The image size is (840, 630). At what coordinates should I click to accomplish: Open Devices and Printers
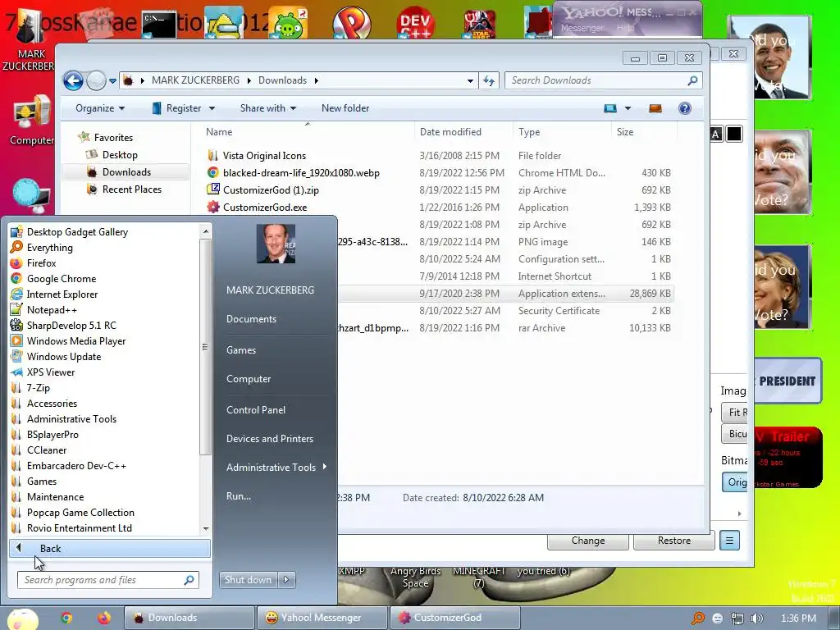[269, 438]
